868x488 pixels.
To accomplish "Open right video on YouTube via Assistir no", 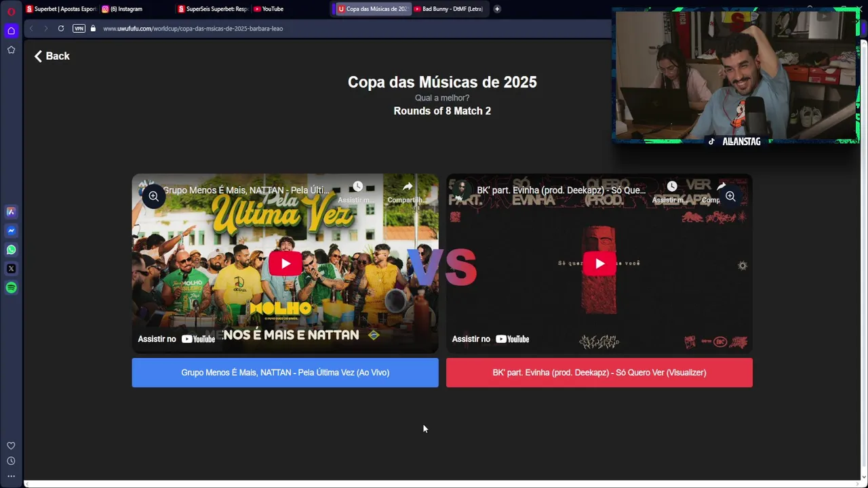I will click(x=490, y=339).
